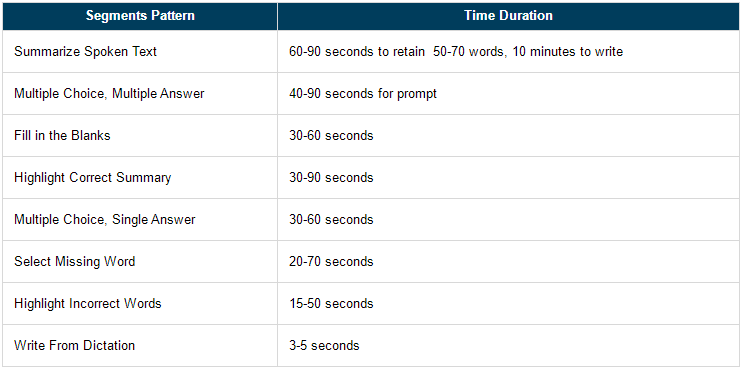
Task: Click the Highlight Incorrect Words cell
Action: 140,303
